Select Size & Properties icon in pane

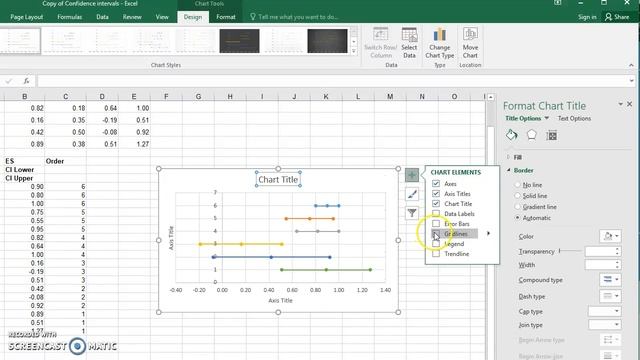pyautogui.click(x=551, y=135)
